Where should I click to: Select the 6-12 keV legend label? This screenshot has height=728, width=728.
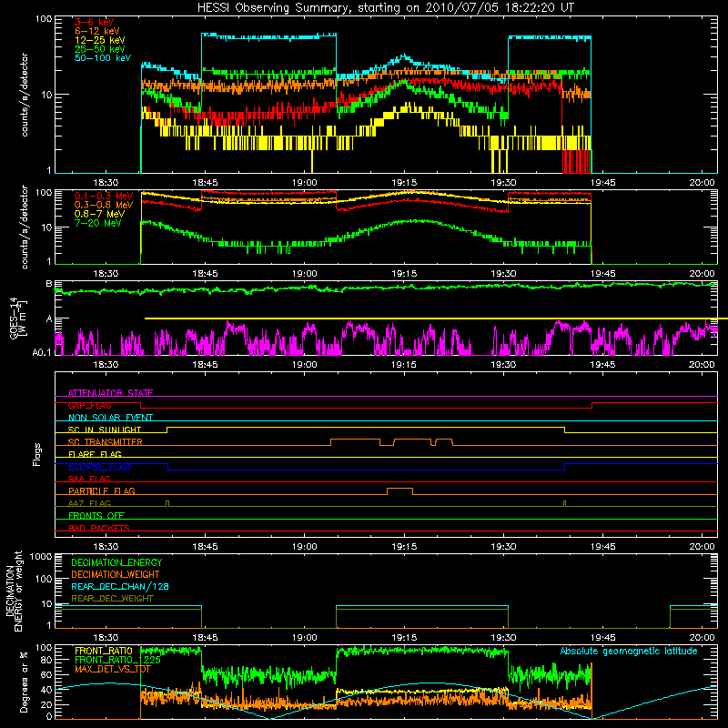click(96, 31)
